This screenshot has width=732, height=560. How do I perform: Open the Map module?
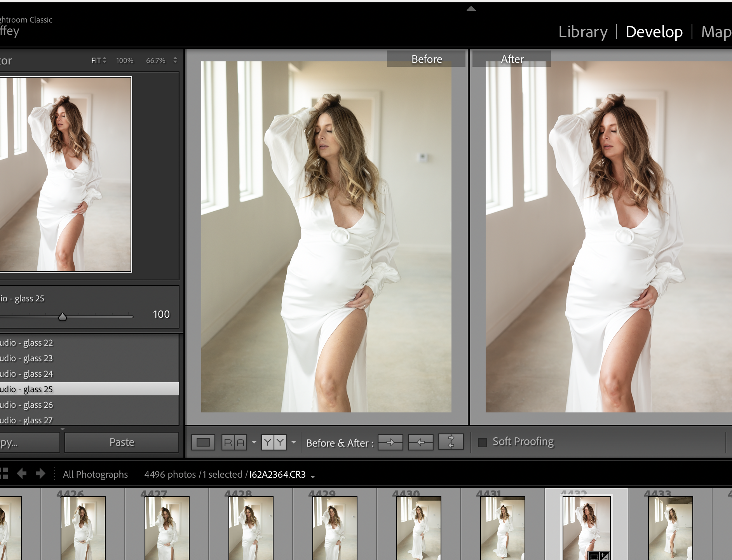click(716, 32)
